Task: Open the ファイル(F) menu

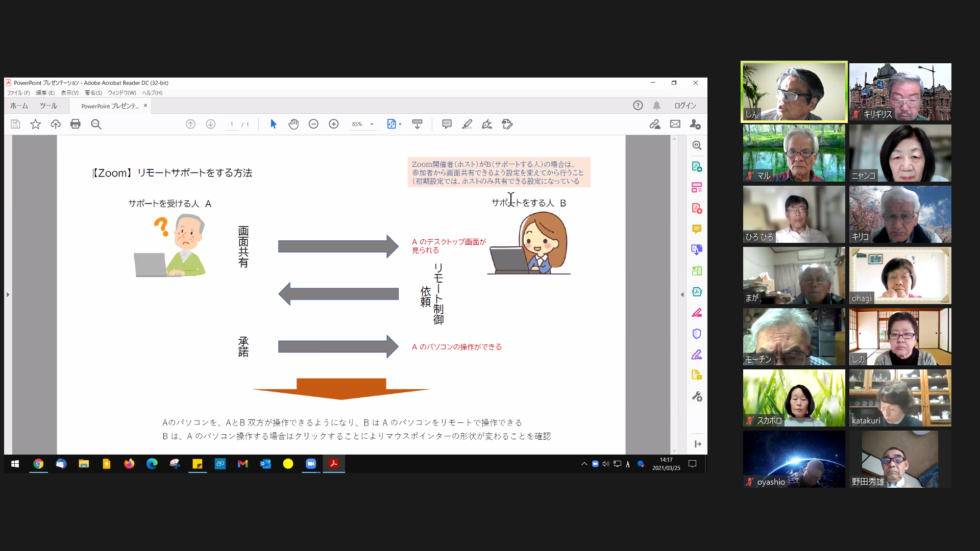Action: click(x=18, y=93)
